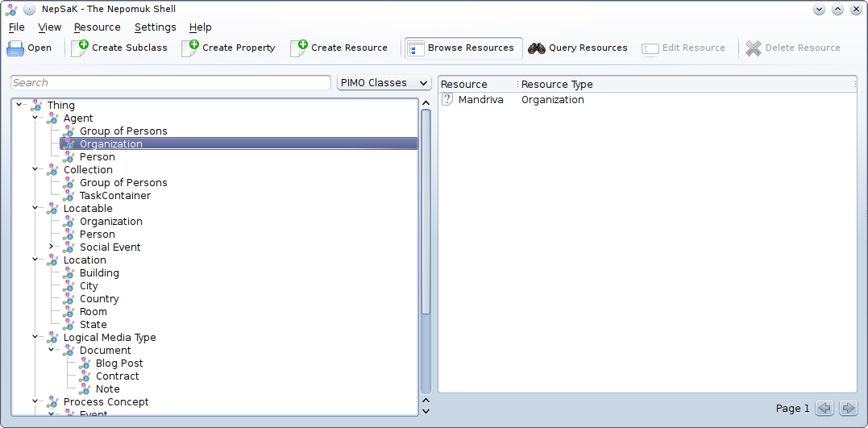Select Person under Locatable
The width and height of the screenshot is (868, 428).
(98, 235)
